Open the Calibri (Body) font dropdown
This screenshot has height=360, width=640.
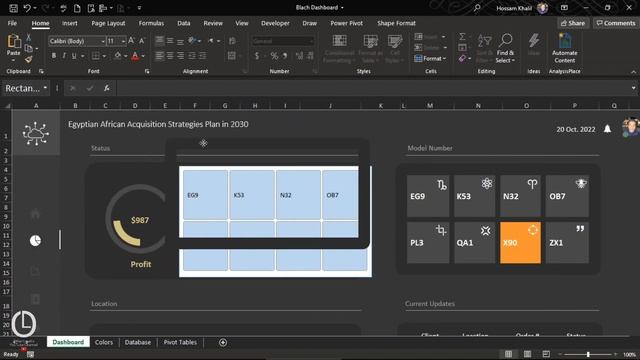coord(103,41)
